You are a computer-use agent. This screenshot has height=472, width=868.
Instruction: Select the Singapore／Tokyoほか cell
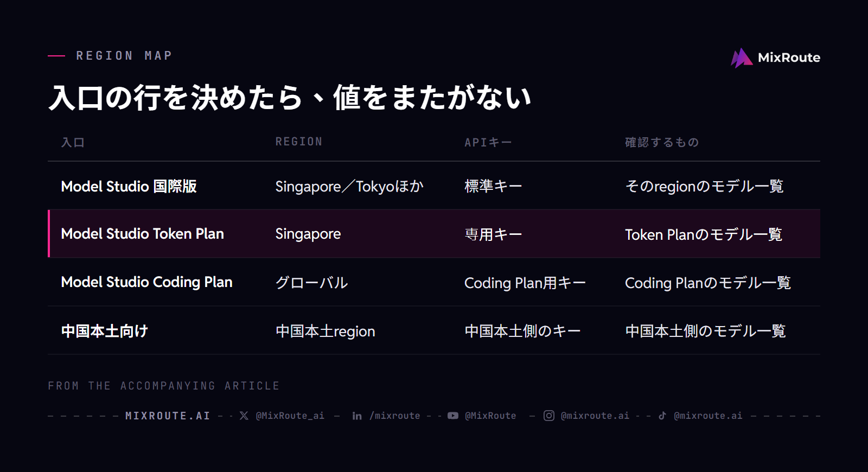tap(349, 186)
